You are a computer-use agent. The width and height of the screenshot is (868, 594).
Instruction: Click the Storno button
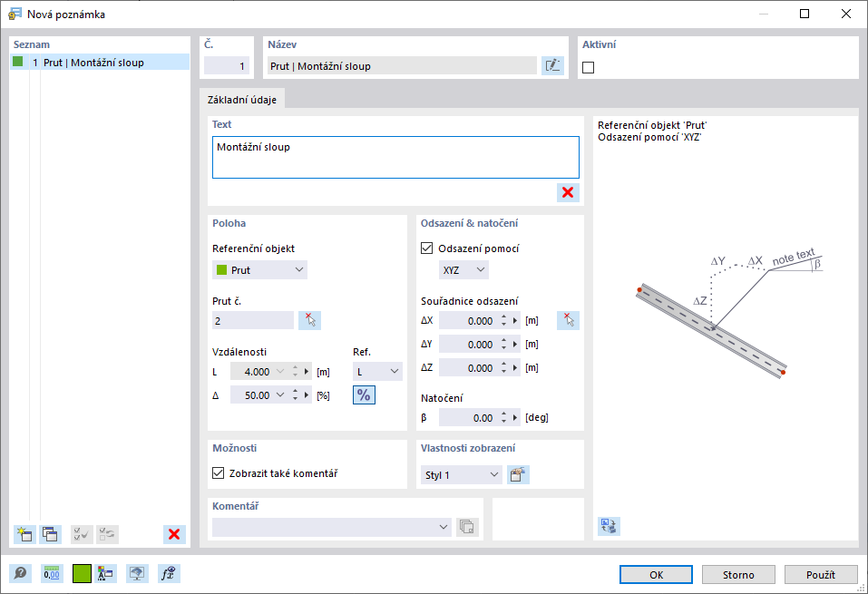pos(738,574)
